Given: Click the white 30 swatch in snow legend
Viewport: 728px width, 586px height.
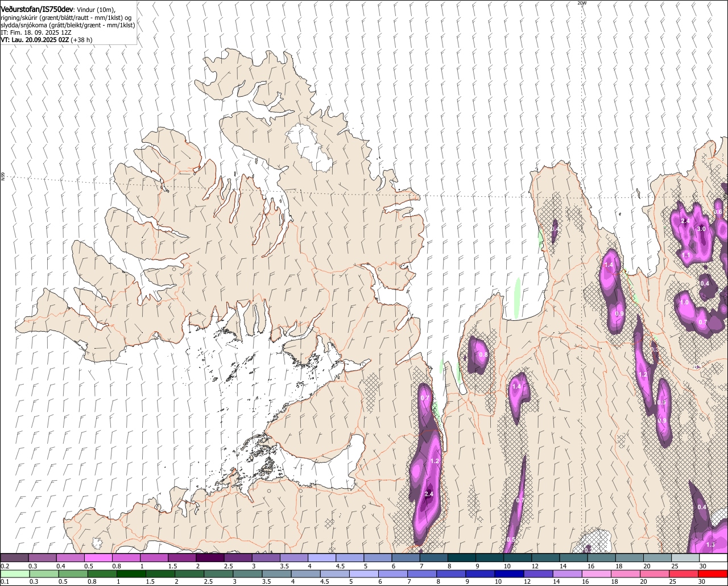Looking at the screenshot, I should (713, 558).
